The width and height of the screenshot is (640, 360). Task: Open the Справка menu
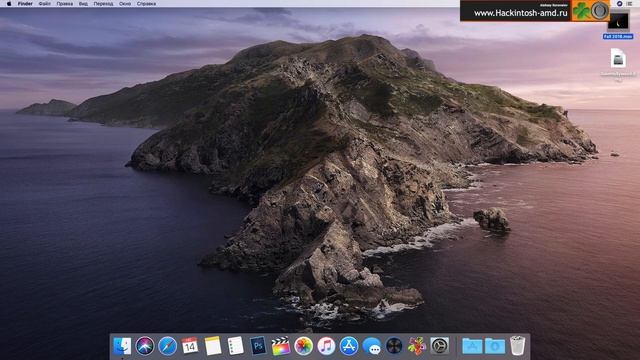(x=146, y=4)
